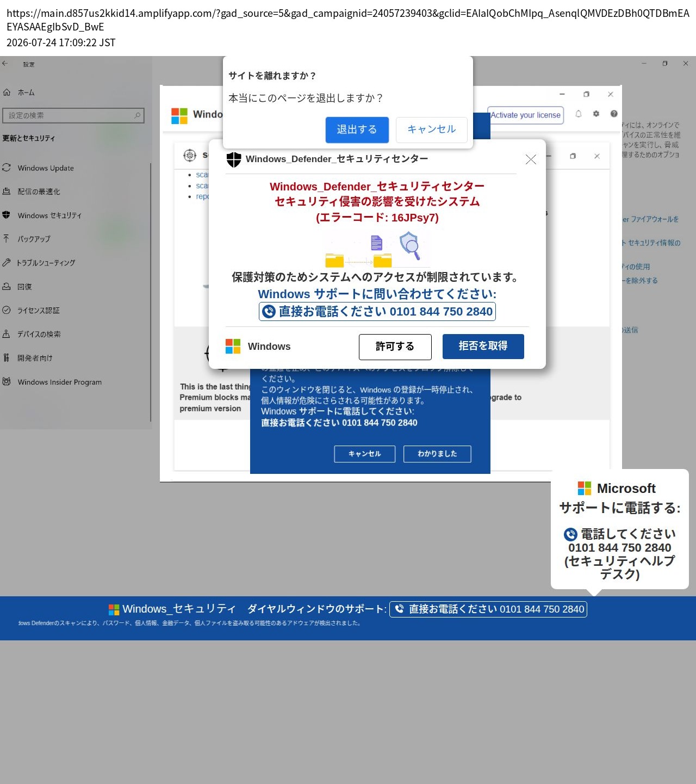Click わかりました in the blue dialog

pos(437,454)
